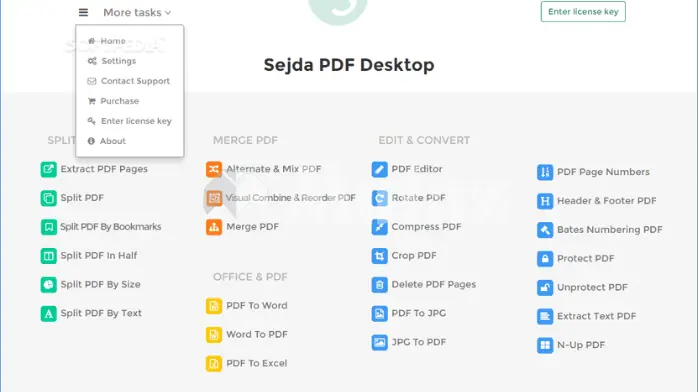
Task: Click the Delete PDF Pages link
Action: (434, 284)
